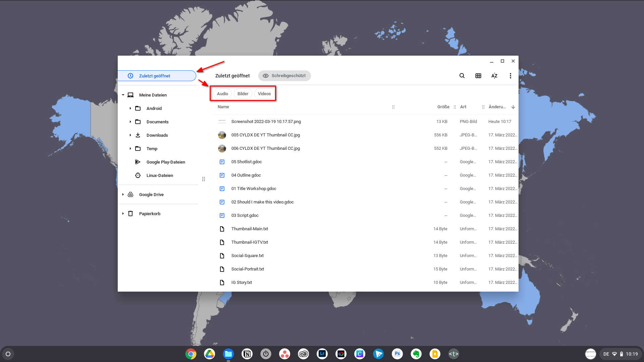
Task: Expand the Documents folder
Action: [x=130, y=122]
